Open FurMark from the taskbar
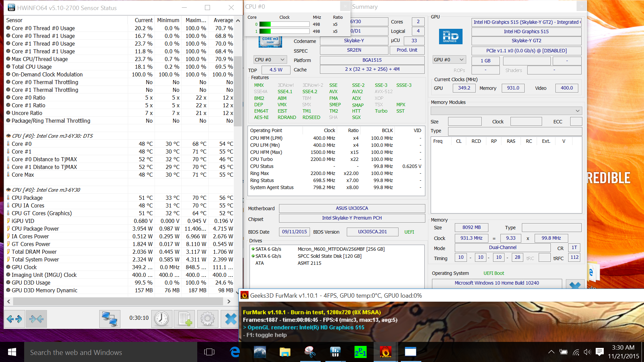Screen dimensions: 644x362 385,352
